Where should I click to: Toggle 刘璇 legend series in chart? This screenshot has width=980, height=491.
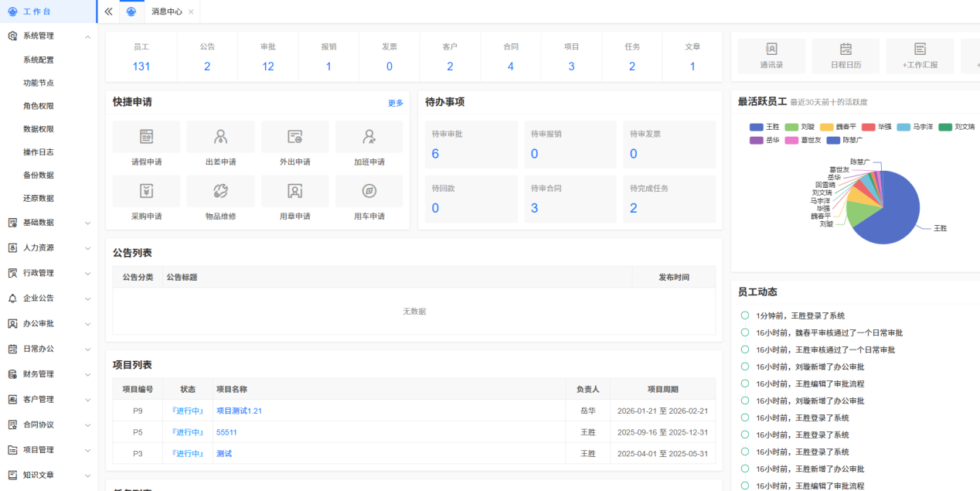pyautogui.click(x=800, y=127)
